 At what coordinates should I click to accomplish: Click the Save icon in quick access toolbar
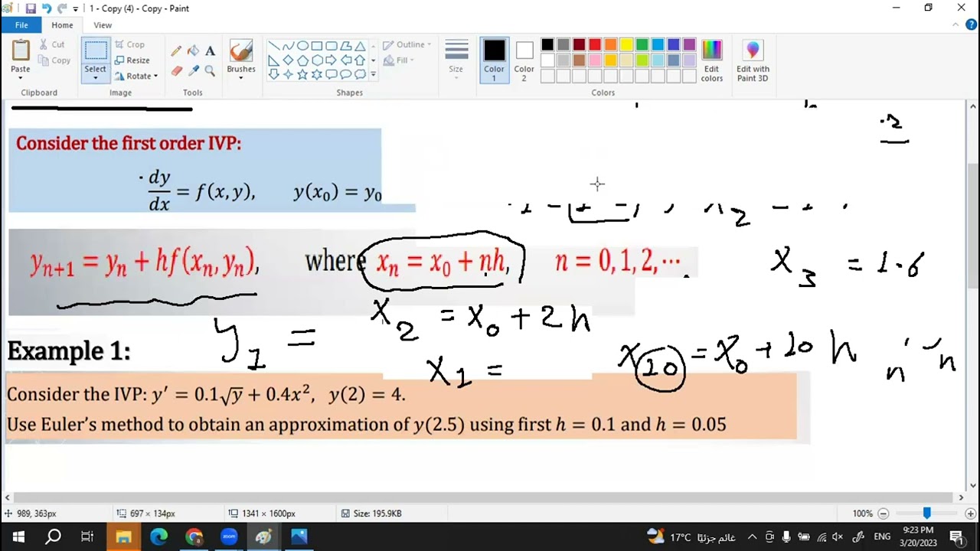[31, 8]
